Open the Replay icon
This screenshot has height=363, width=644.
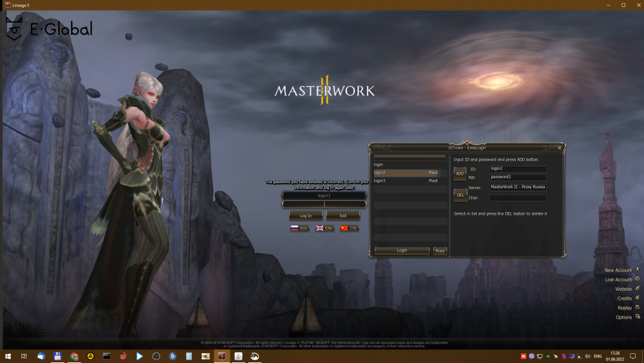click(x=637, y=308)
